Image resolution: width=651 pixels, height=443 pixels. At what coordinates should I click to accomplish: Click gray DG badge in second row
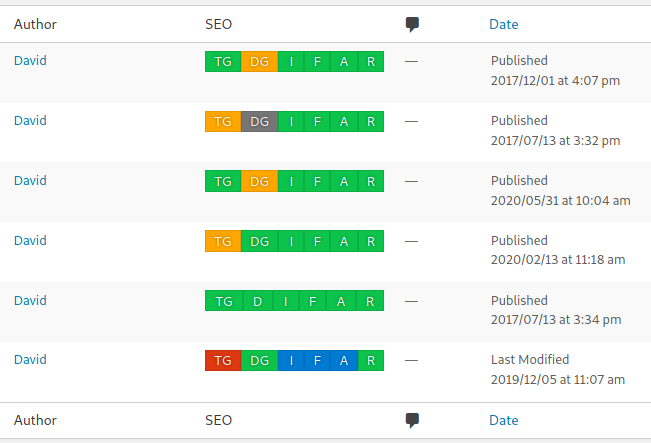click(x=259, y=122)
